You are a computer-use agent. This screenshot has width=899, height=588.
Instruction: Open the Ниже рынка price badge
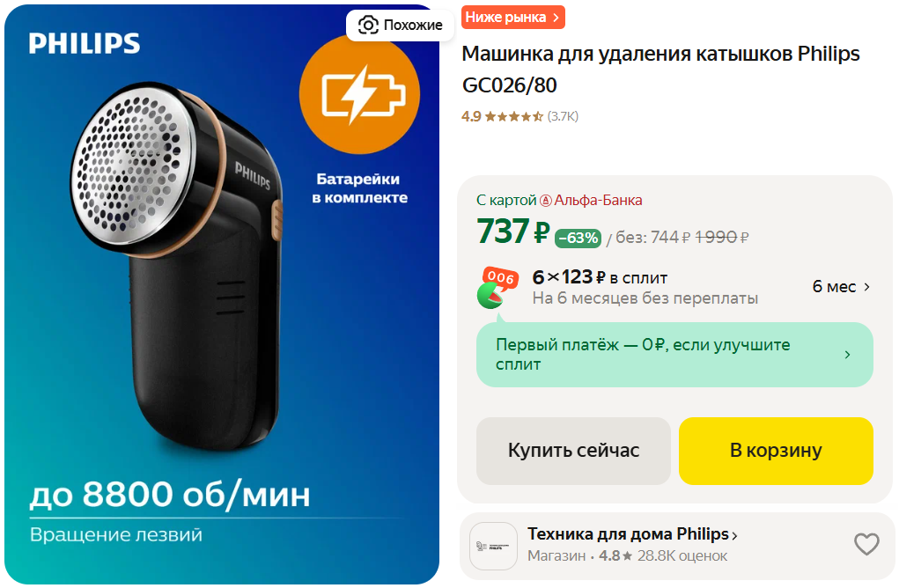point(513,18)
